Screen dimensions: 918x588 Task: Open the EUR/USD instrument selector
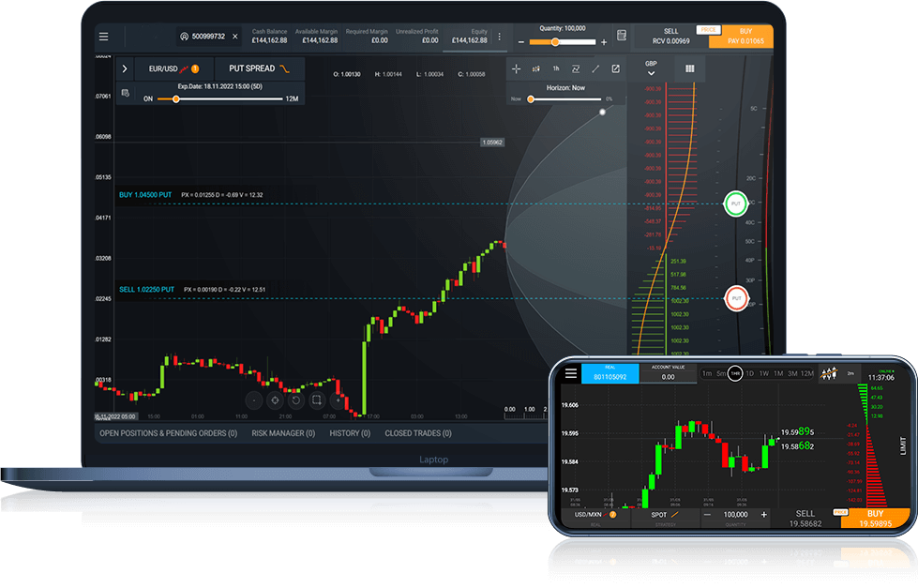(173, 68)
